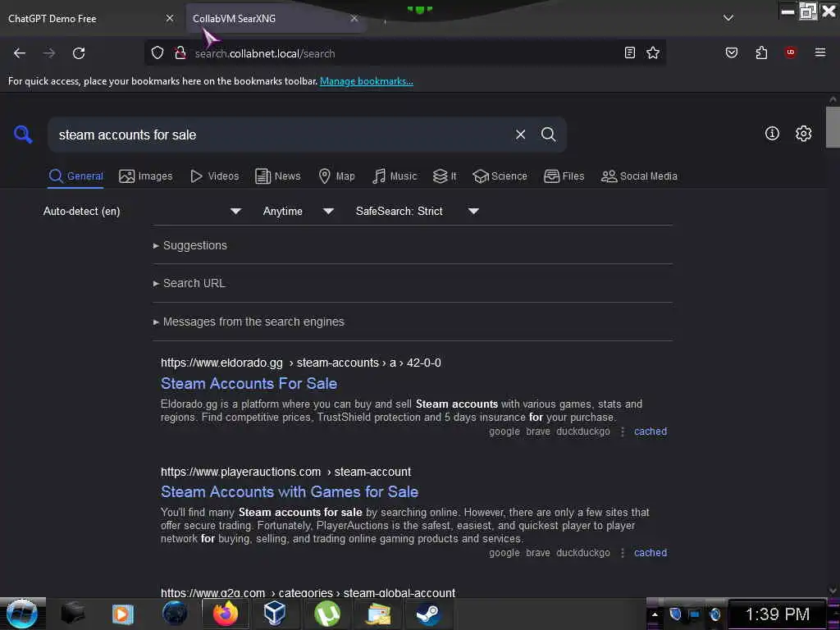
Task: Click the SearXNG blue magnifier logo
Action: [x=23, y=134]
